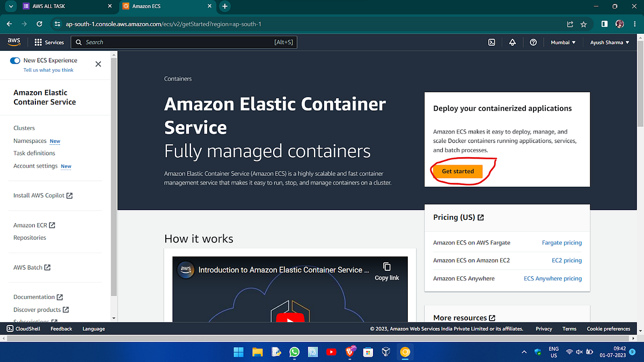Open the Ayush Sharma account menu
Viewport: 644px width, 362px height.
tap(609, 42)
